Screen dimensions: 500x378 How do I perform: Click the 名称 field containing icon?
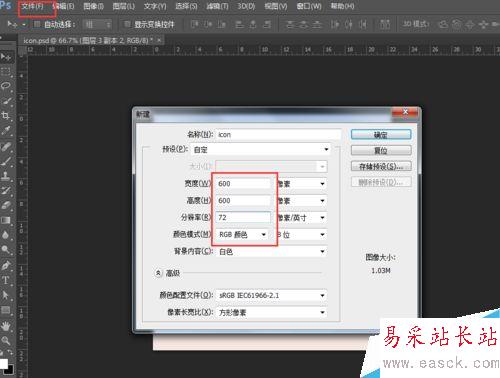tap(278, 135)
